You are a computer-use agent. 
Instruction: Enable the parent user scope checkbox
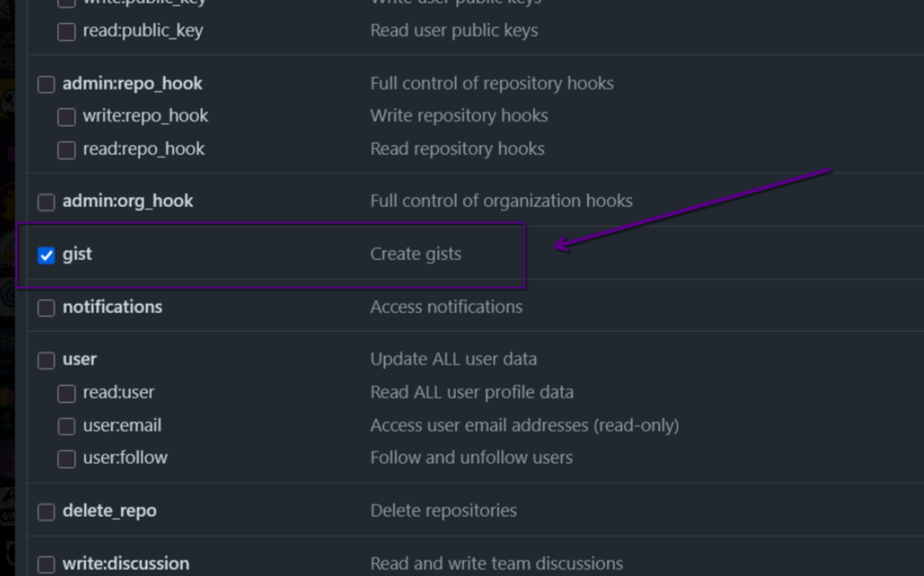pos(46,360)
